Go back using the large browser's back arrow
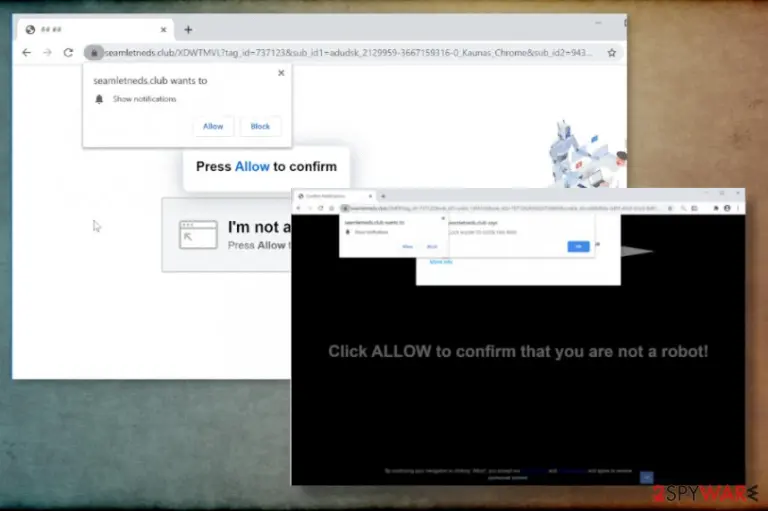Screen dimensions: 768x511 point(26,52)
